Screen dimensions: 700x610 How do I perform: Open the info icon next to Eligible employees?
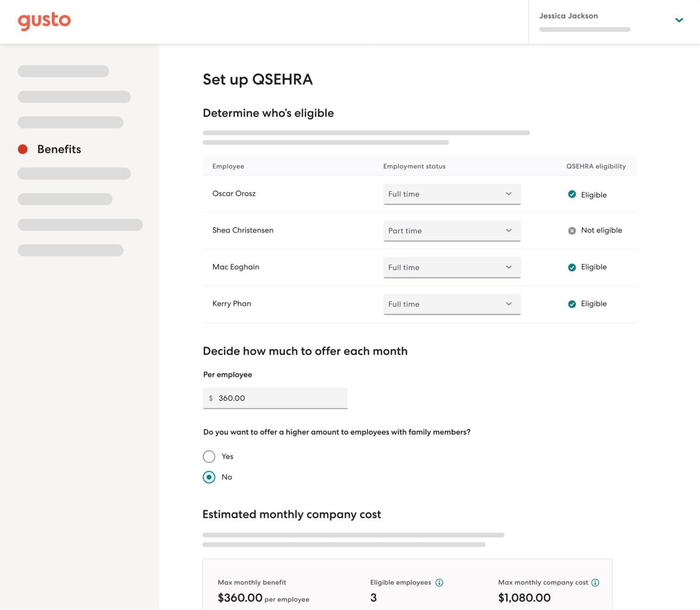pyautogui.click(x=439, y=582)
